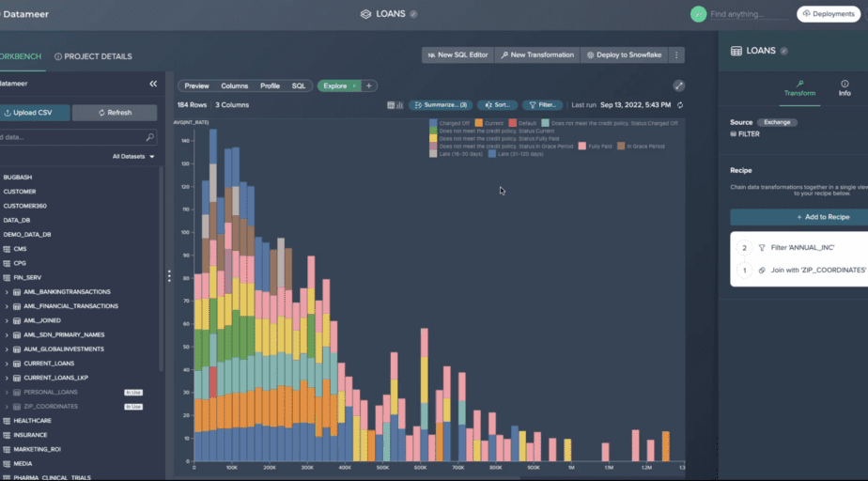
Task: Click the join icon of Join with 'ZIP_COORDINATES' step
Action: (x=762, y=271)
